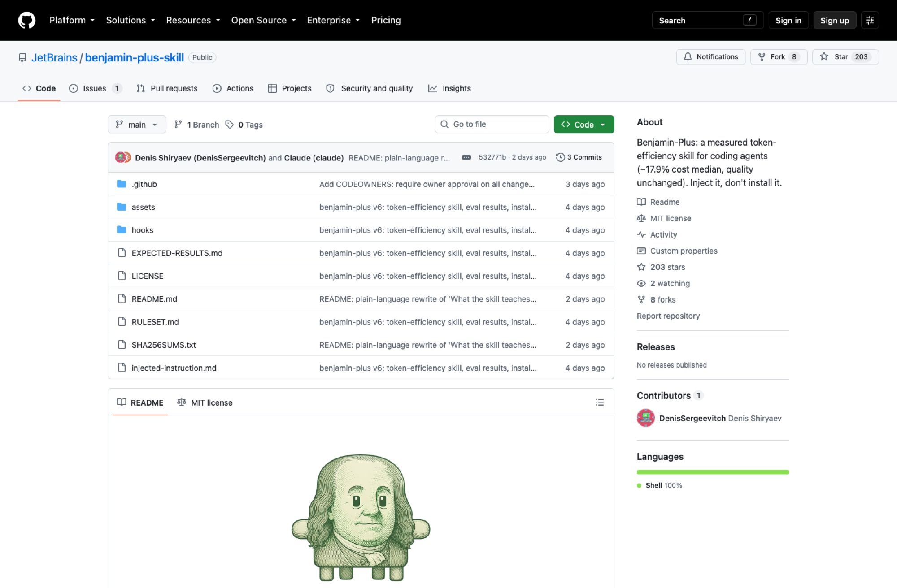
Task: Click the repository icon beside JetBrains
Action: (x=22, y=57)
